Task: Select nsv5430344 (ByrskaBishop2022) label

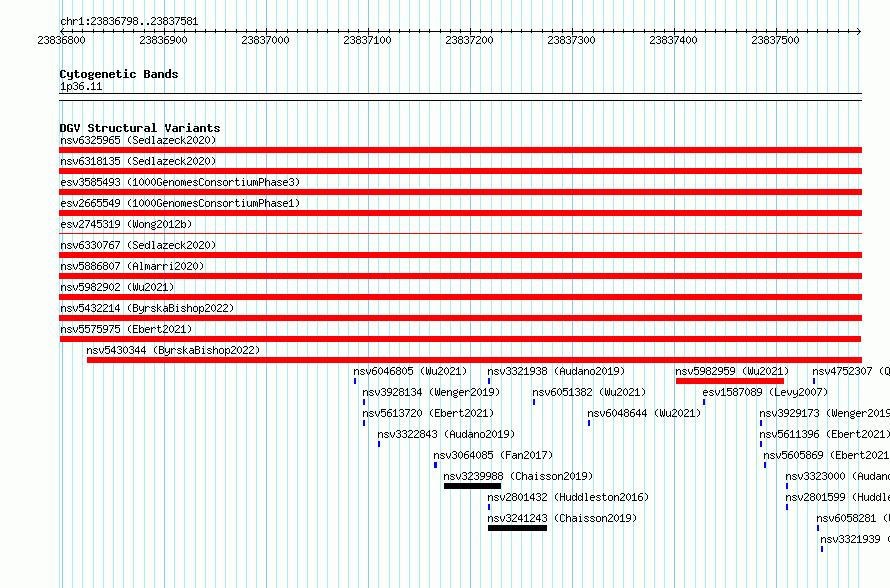Action: point(173,350)
